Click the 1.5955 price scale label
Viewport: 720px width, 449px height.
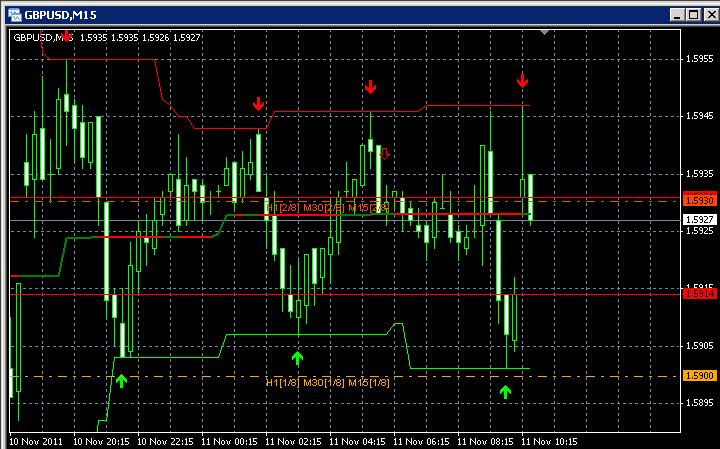click(x=700, y=59)
